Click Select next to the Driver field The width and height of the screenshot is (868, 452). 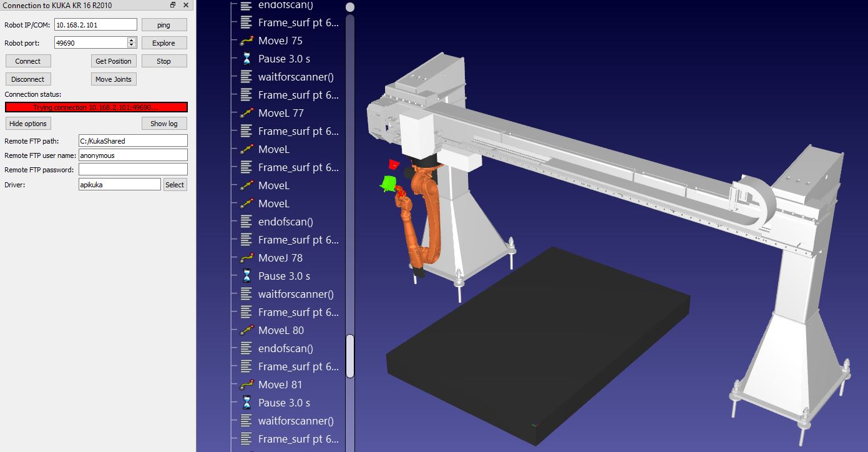tap(175, 185)
